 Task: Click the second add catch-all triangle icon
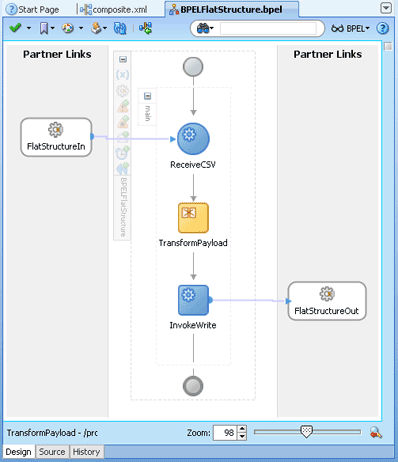[123, 122]
